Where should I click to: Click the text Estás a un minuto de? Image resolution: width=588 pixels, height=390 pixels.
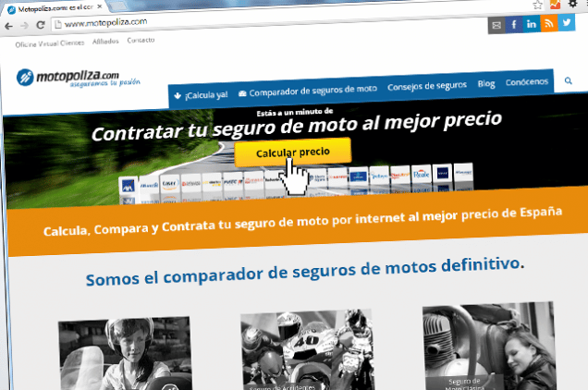click(x=295, y=112)
